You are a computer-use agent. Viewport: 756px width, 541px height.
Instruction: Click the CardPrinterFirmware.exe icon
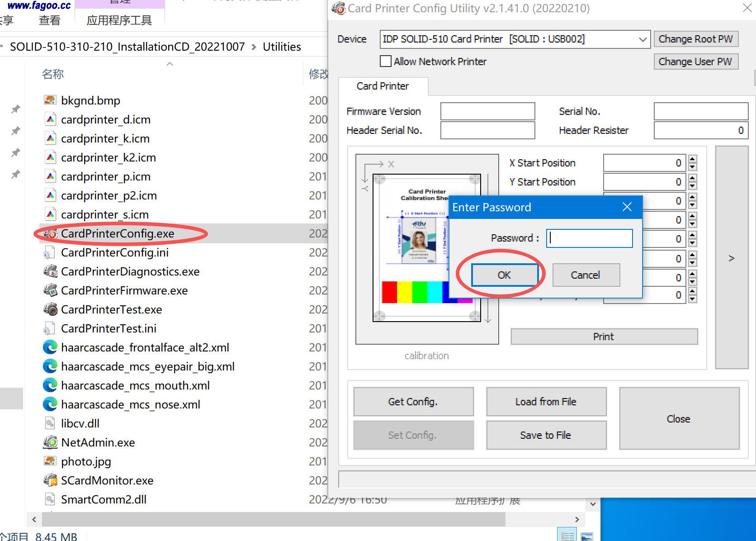(x=50, y=291)
